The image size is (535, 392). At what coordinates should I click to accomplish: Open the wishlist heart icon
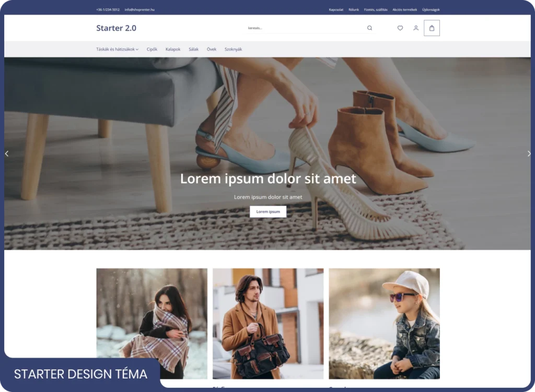click(400, 28)
